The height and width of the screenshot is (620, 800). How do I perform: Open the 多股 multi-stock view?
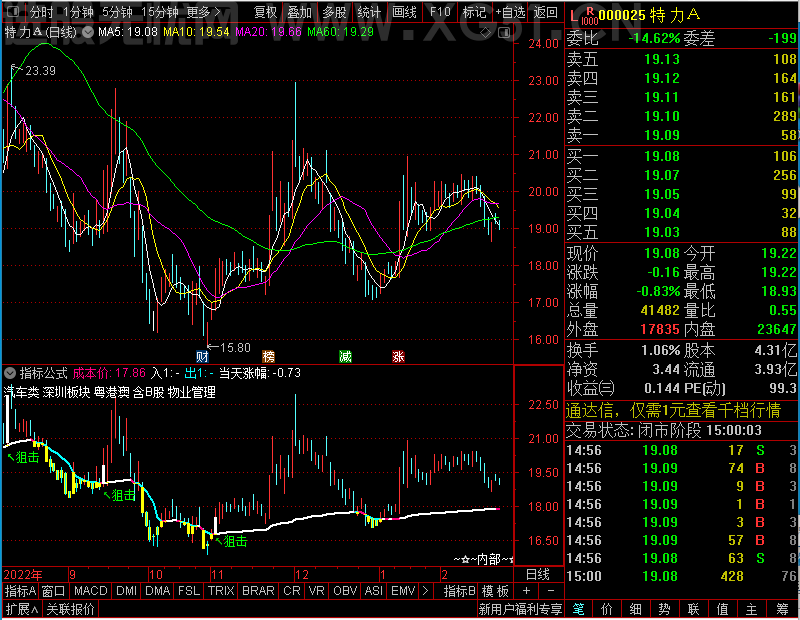click(x=334, y=12)
